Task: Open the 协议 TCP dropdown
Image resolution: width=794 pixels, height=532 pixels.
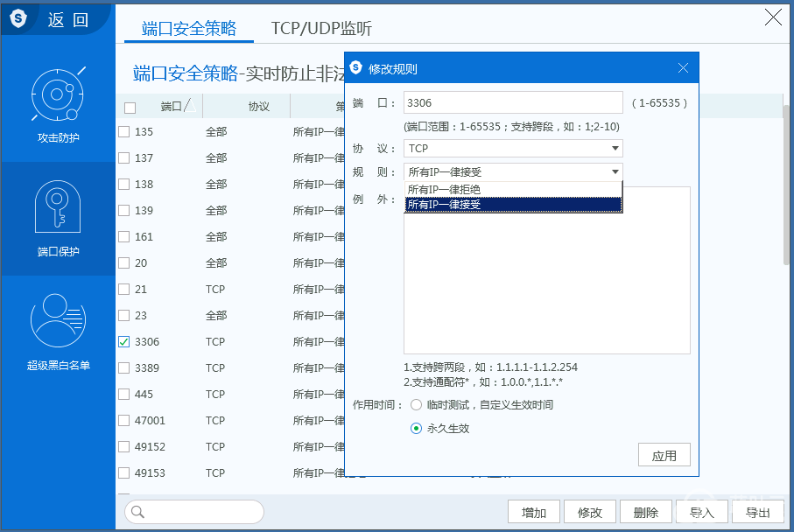Action: coord(513,148)
